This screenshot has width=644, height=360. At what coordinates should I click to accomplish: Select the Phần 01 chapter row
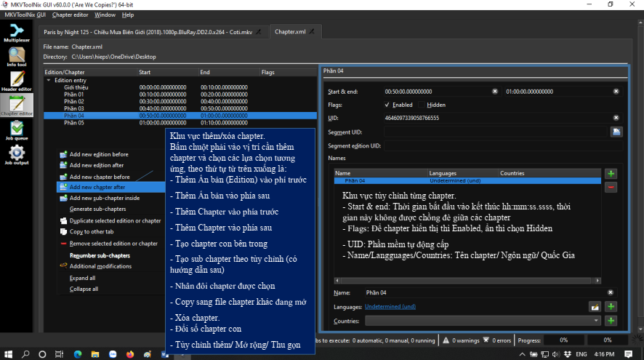pyautogui.click(x=180, y=95)
